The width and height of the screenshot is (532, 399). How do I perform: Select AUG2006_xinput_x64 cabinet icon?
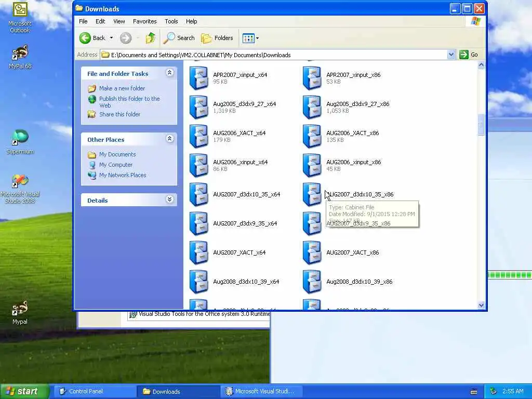(x=199, y=166)
